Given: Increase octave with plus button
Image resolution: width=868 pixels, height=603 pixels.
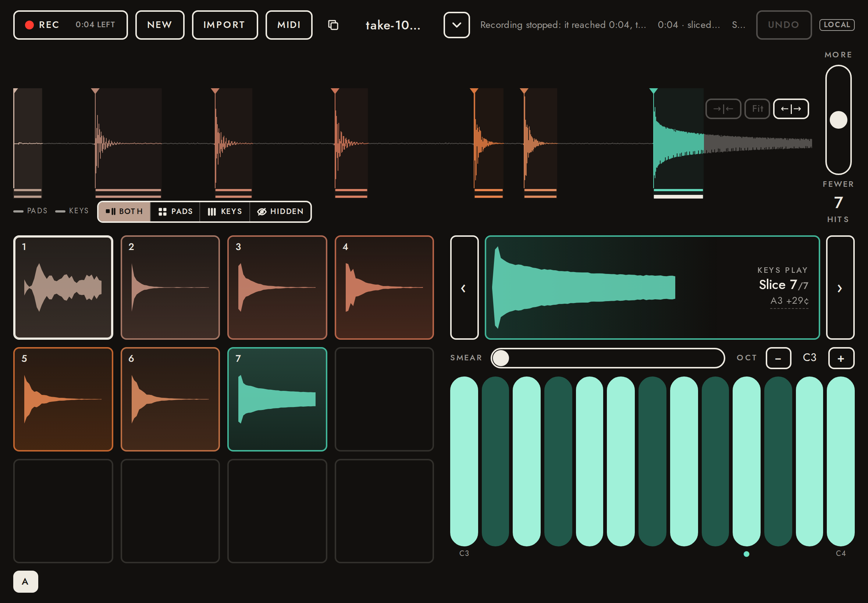Looking at the screenshot, I should pyautogui.click(x=841, y=358).
